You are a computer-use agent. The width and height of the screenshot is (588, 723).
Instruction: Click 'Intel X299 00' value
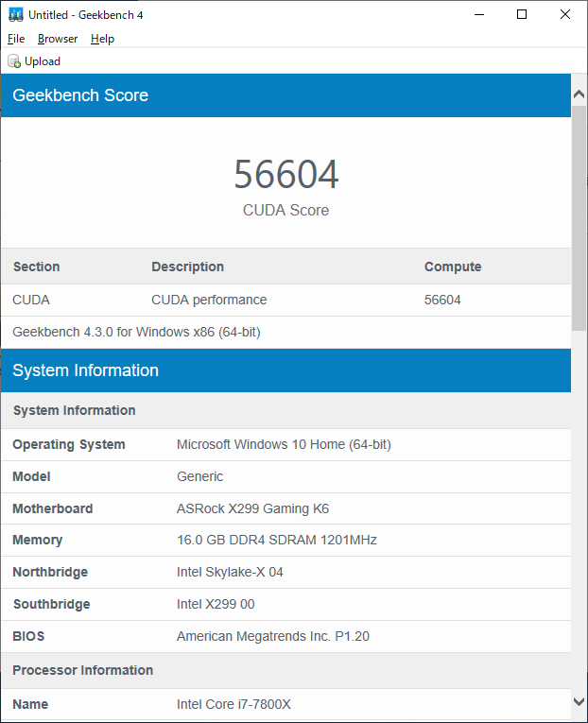(x=216, y=604)
